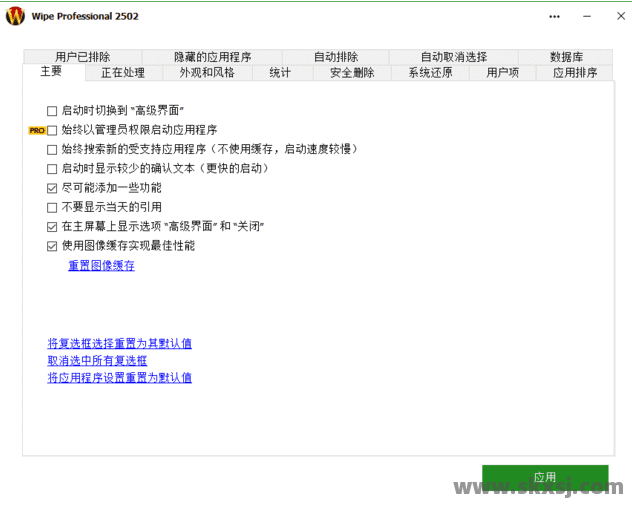Open the title bar three-dots menu

[555, 16]
